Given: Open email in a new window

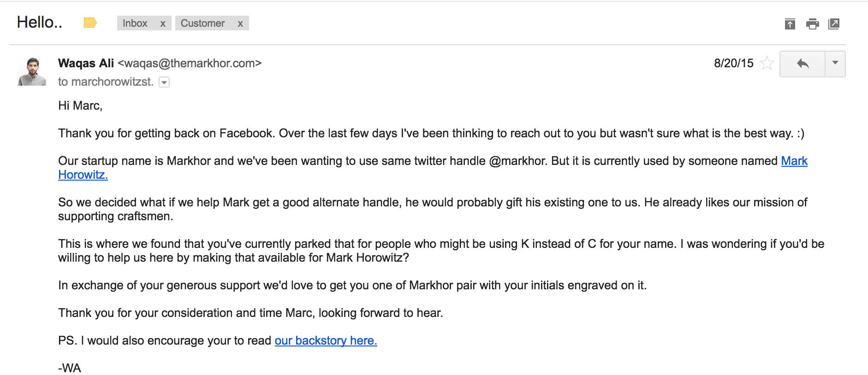Looking at the screenshot, I should pyautogui.click(x=834, y=24).
